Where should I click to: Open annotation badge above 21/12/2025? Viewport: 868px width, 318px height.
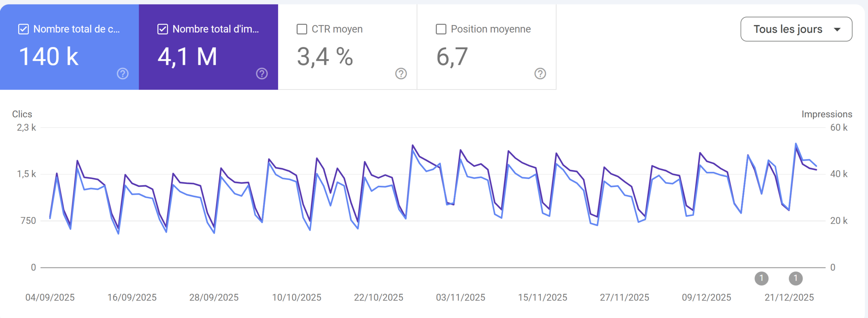795,278
